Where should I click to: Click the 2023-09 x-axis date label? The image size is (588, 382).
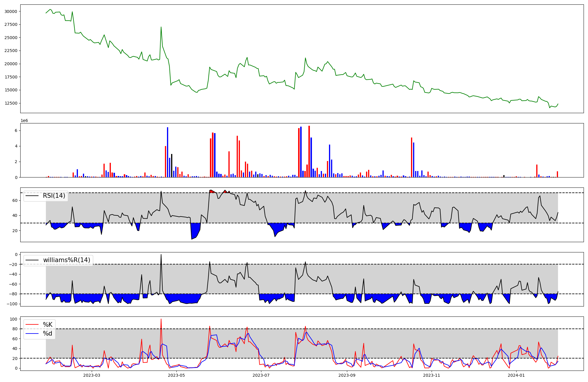tap(347, 375)
